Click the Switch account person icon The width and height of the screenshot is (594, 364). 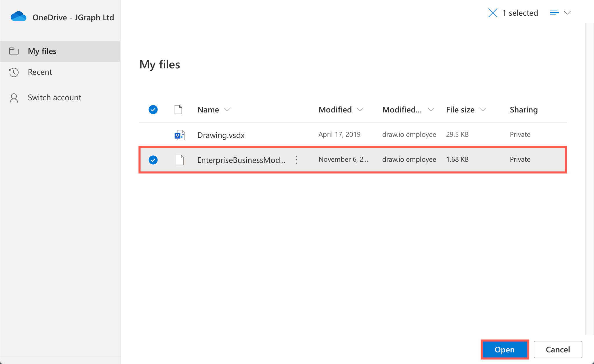(x=14, y=98)
